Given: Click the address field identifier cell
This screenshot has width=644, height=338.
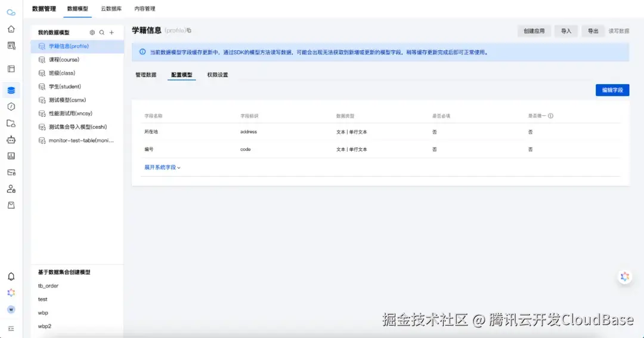Looking at the screenshot, I should coord(249,132).
